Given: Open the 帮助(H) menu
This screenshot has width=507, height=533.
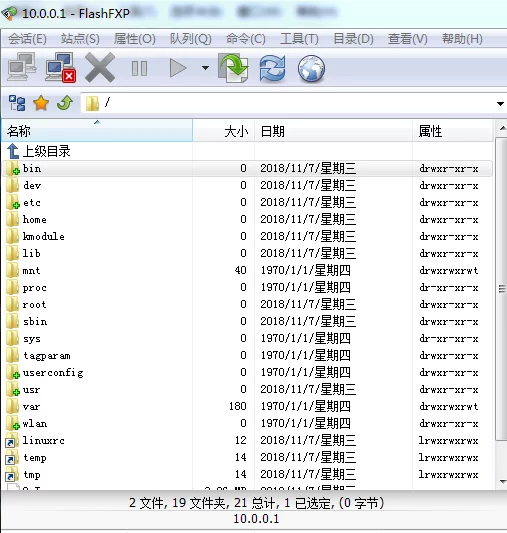Looking at the screenshot, I should 462,39.
